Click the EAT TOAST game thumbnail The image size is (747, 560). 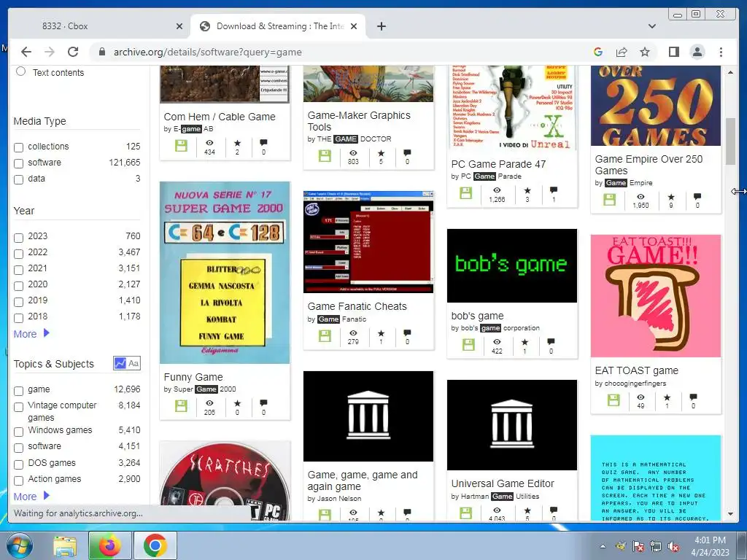656,296
